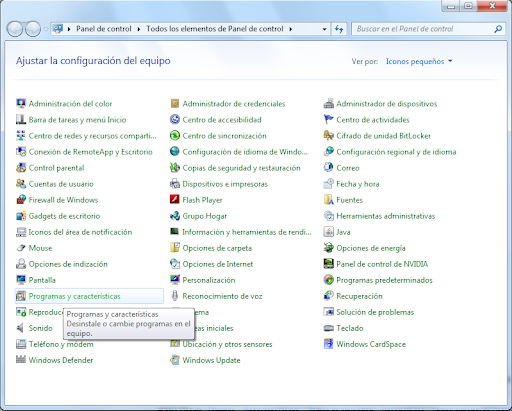
Task: Click the Panel de control de NVIDIA icon
Action: click(329, 264)
